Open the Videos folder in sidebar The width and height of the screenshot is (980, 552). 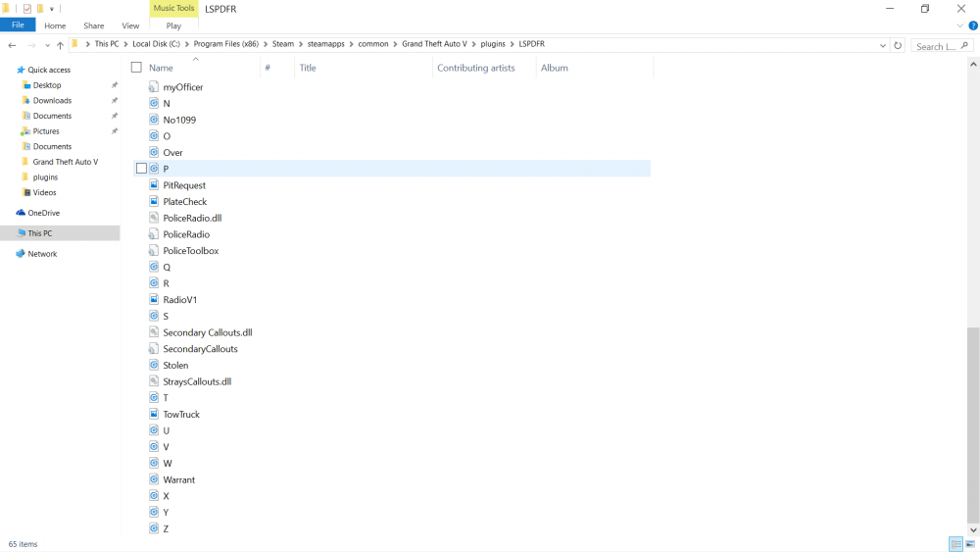(x=44, y=192)
